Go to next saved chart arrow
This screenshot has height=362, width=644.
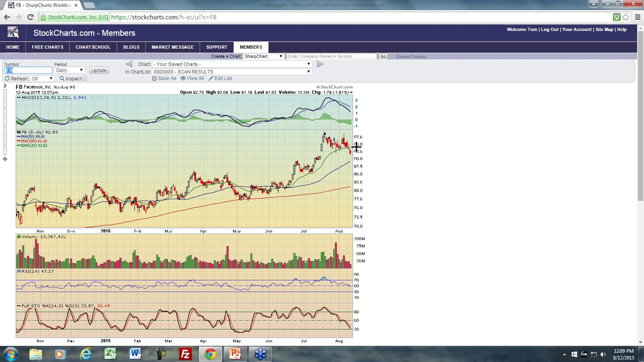coord(320,64)
